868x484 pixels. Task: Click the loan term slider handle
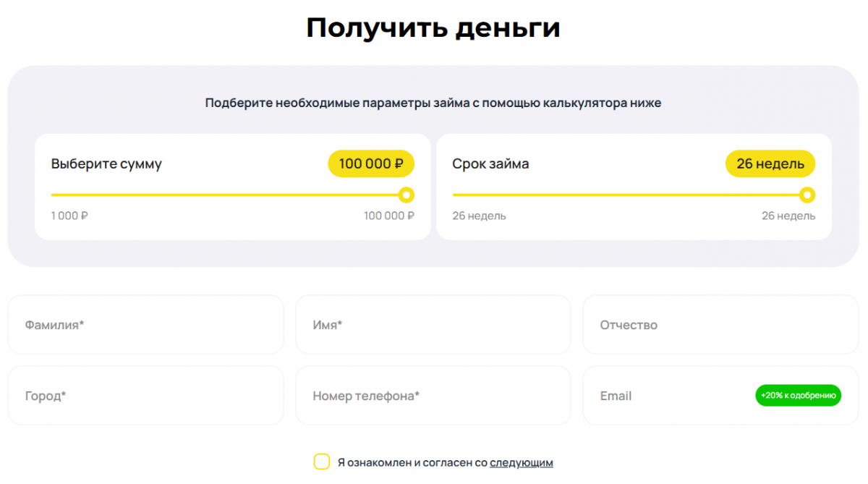807,195
